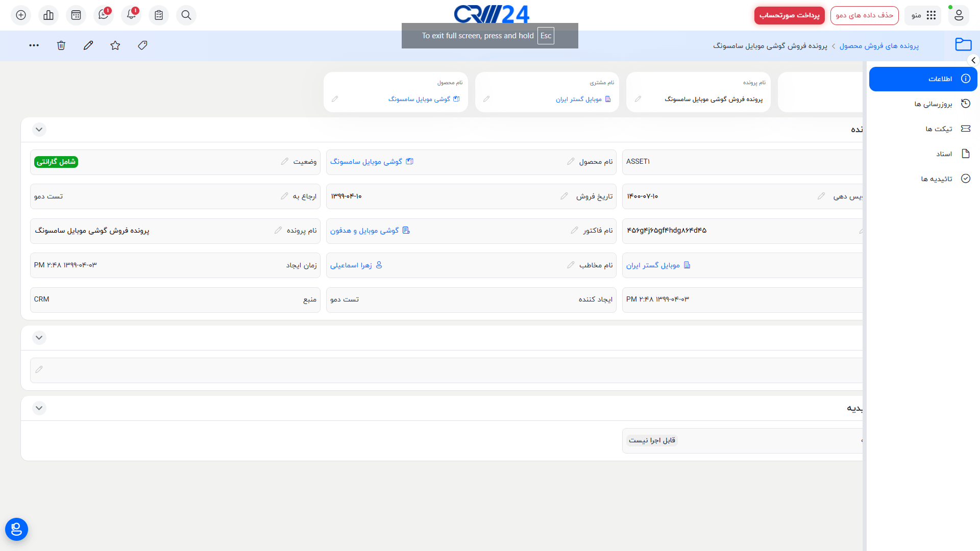Click the پرداخت صورتحساب button
This screenshot has height=551, width=980.
789,15
